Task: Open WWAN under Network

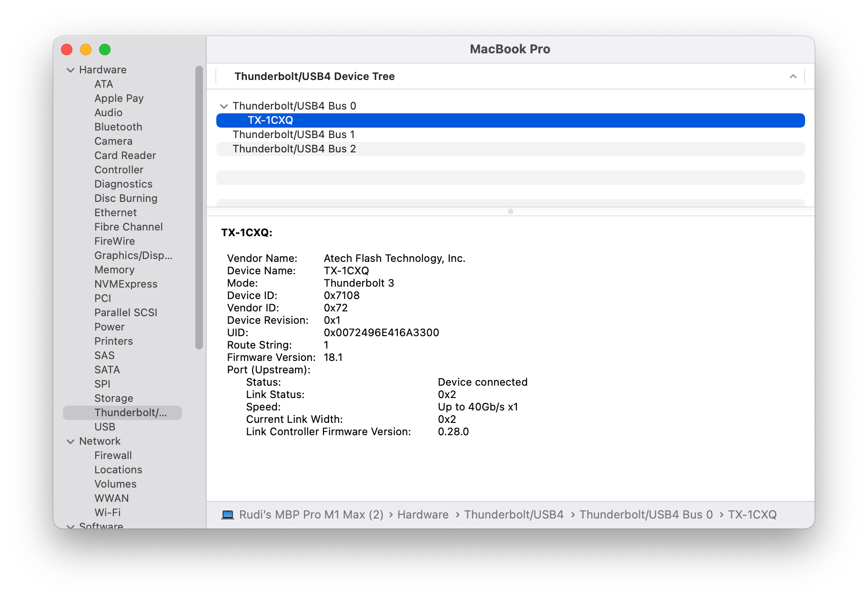Action: [111, 499]
